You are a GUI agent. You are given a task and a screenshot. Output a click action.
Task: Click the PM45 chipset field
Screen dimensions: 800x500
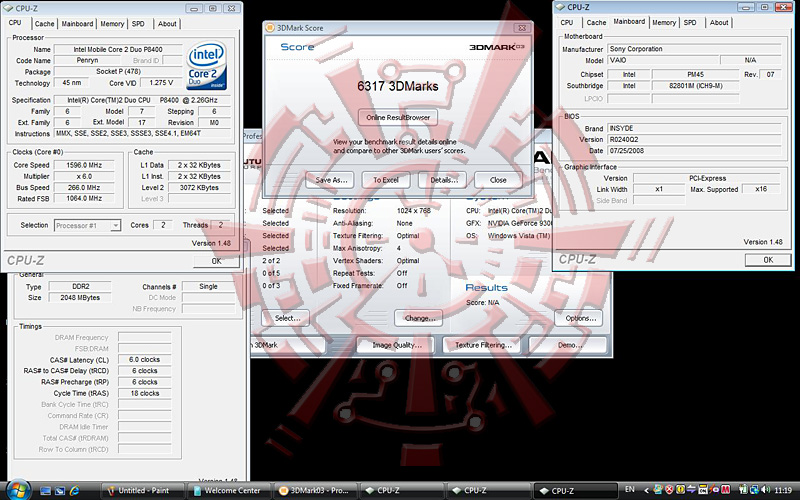(x=695, y=74)
